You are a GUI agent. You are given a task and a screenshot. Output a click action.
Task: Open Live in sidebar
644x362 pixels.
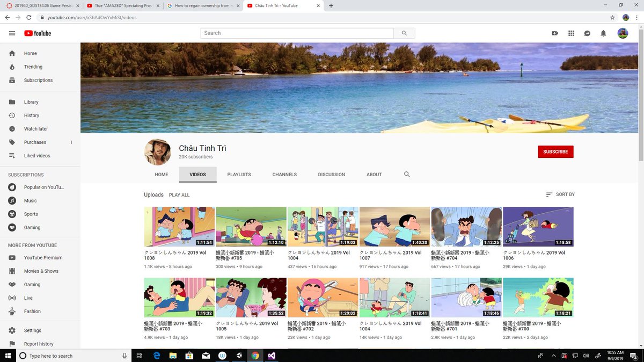(x=40, y=298)
